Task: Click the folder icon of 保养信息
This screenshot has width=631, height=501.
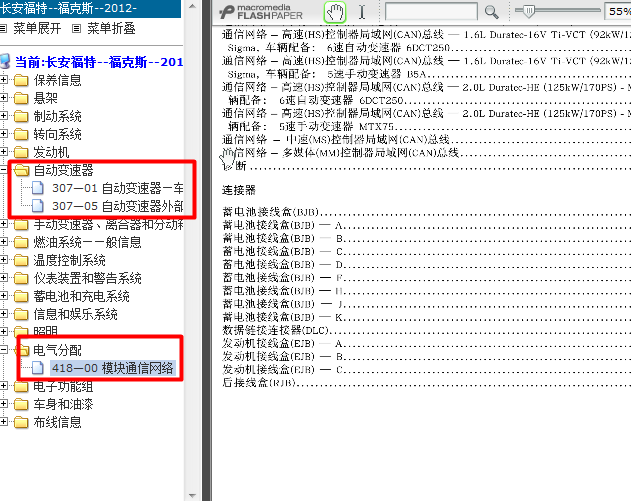Action: click(x=21, y=80)
